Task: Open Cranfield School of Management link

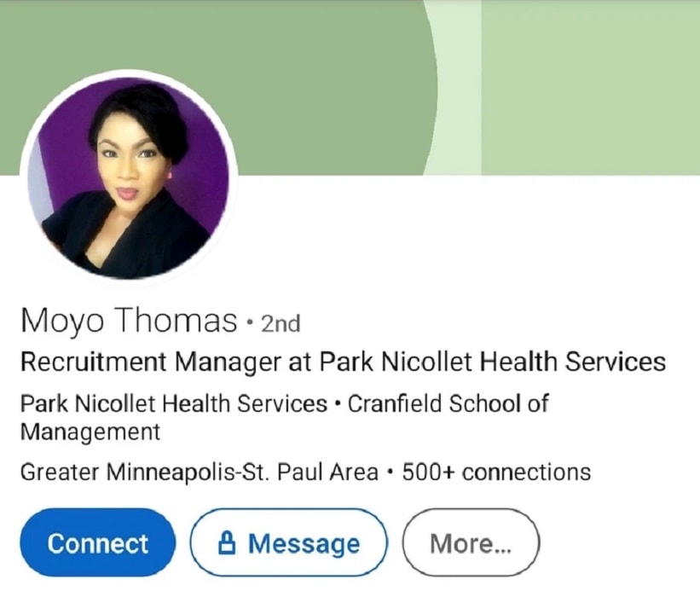Action: pyautogui.click(x=285, y=418)
